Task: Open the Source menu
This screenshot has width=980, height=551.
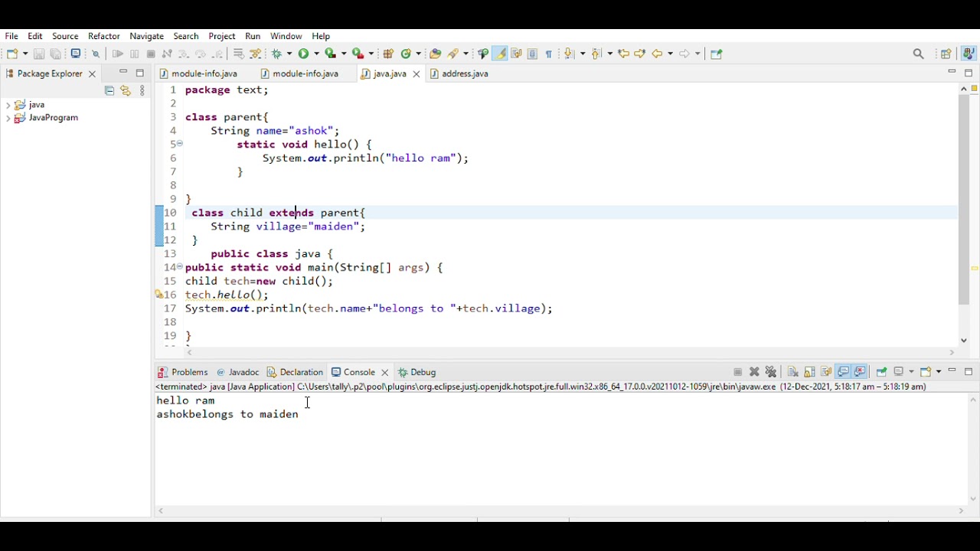Action: click(x=65, y=36)
